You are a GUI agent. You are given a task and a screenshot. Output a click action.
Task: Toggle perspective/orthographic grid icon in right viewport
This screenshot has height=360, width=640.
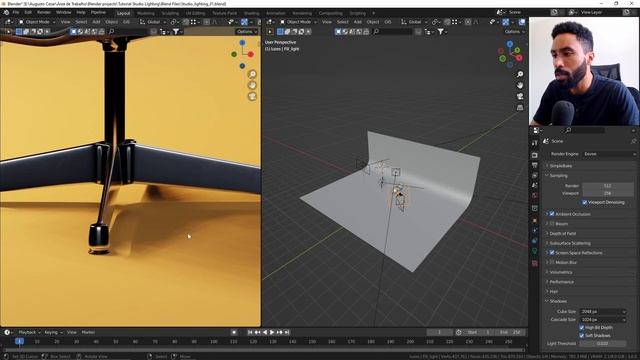click(520, 107)
